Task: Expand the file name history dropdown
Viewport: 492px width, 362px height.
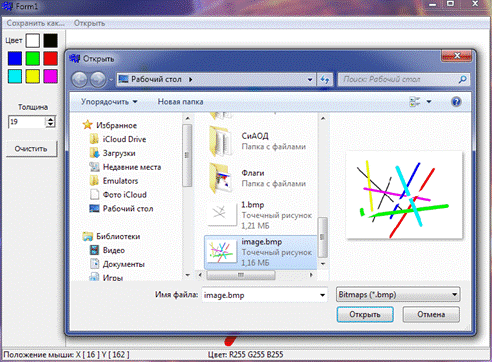Action: (x=322, y=295)
